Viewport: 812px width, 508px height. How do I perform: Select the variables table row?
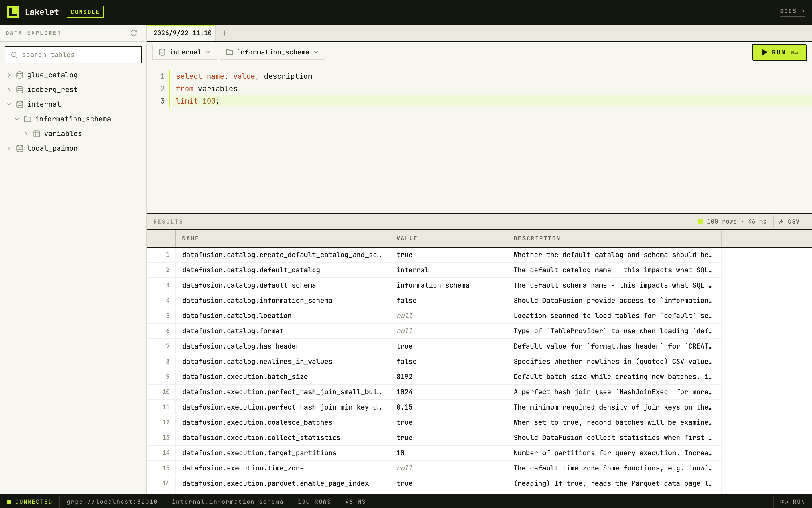[x=63, y=134]
